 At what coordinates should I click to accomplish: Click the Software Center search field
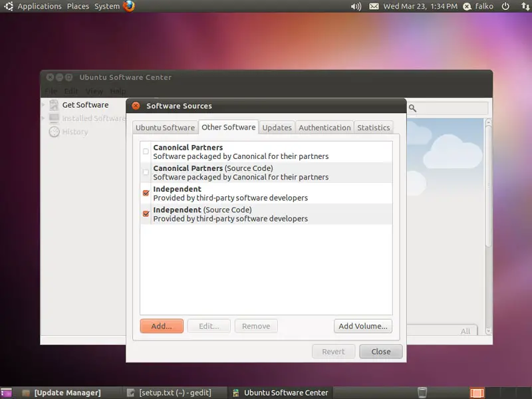pyautogui.click(x=448, y=108)
